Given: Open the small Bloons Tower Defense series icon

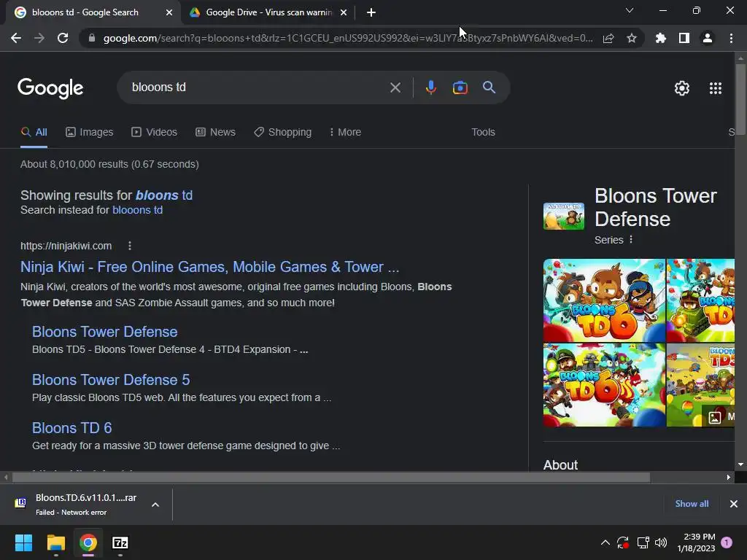Looking at the screenshot, I should coord(564,216).
